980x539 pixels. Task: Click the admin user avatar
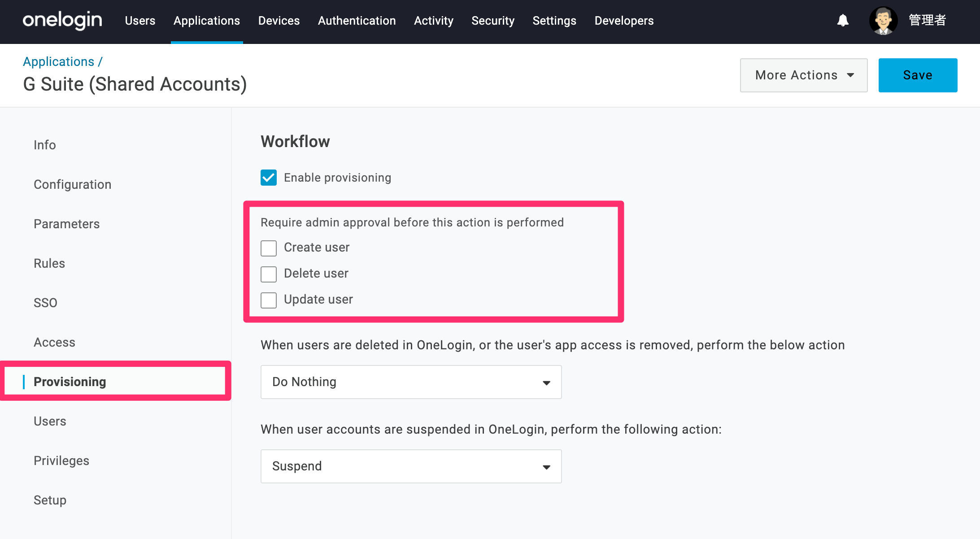(883, 21)
